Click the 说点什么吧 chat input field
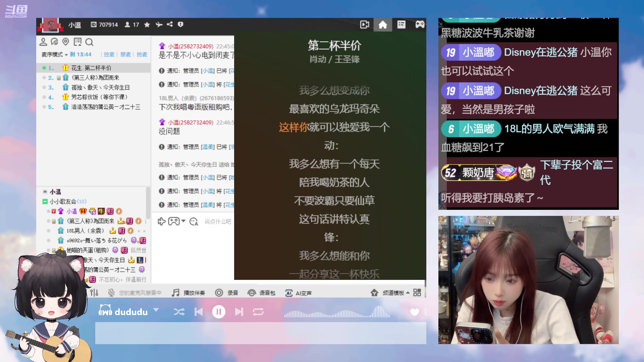Image resolution: width=644 pixels, height=362 pixels. 218,222
